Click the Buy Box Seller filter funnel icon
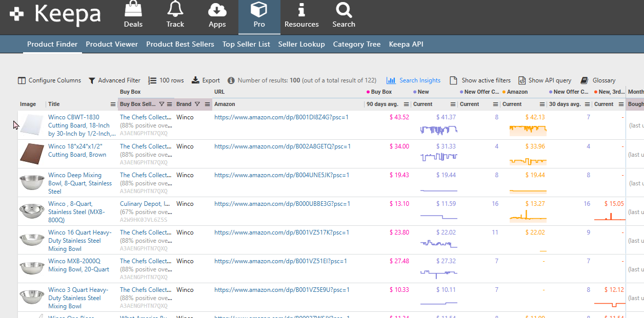The height and width of the screenshot is (318, 644). point(162,104)
